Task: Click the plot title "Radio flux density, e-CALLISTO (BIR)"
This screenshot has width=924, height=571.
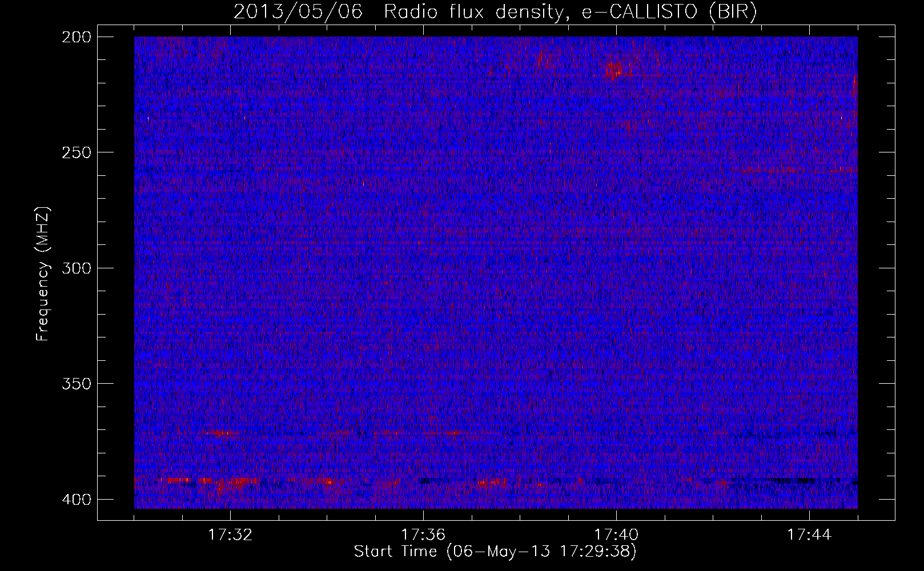Action: click(571, 12)
